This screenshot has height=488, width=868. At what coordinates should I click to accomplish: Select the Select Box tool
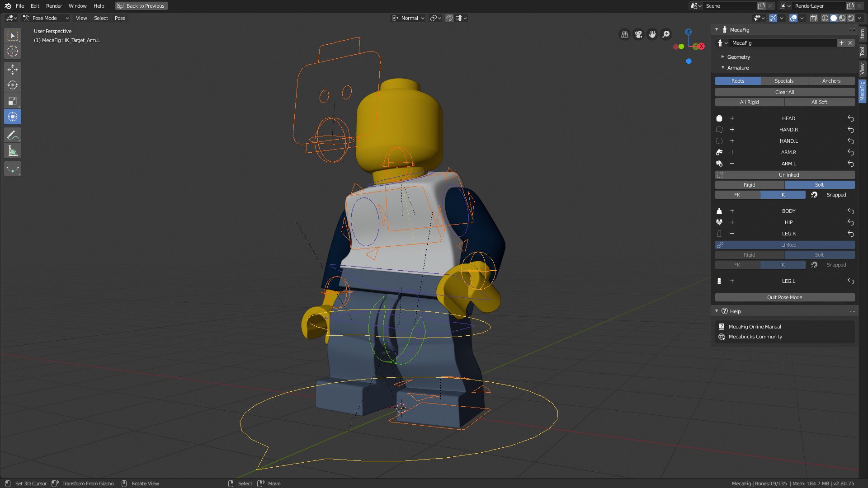coord(13,35)
